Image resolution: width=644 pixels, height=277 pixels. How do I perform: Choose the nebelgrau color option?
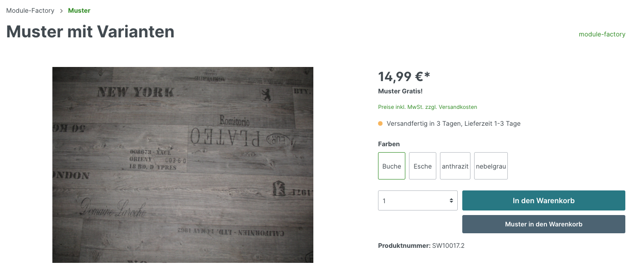point(491,166)
